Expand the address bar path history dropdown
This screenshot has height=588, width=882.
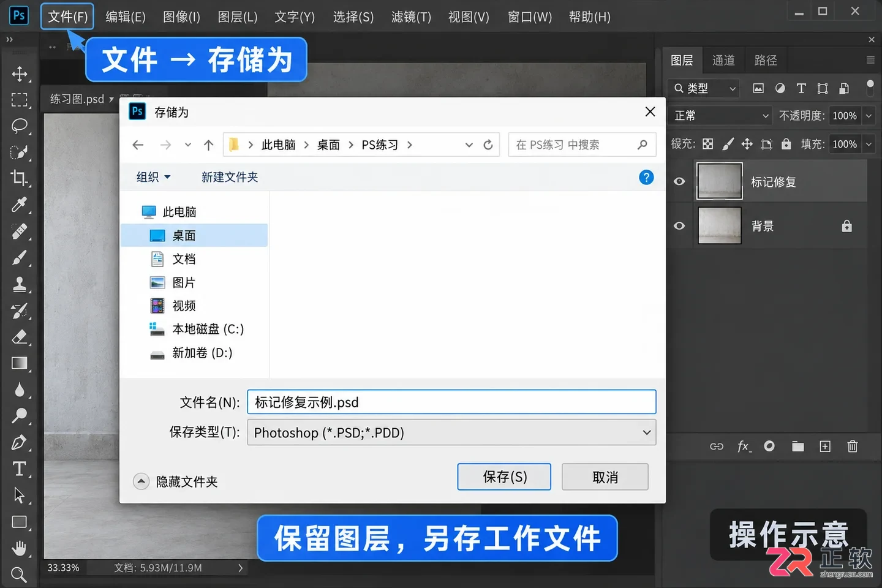click(x=469, y=145)
